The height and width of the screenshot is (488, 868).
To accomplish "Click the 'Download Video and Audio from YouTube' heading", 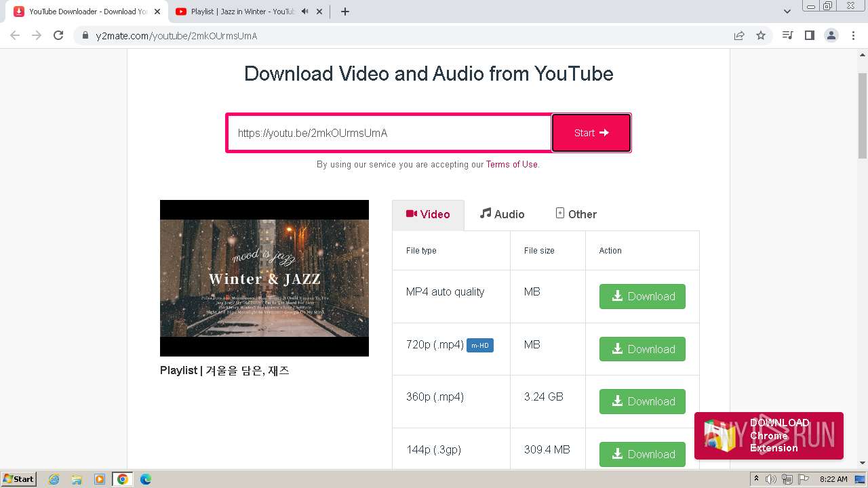I will tap(429, 73).
